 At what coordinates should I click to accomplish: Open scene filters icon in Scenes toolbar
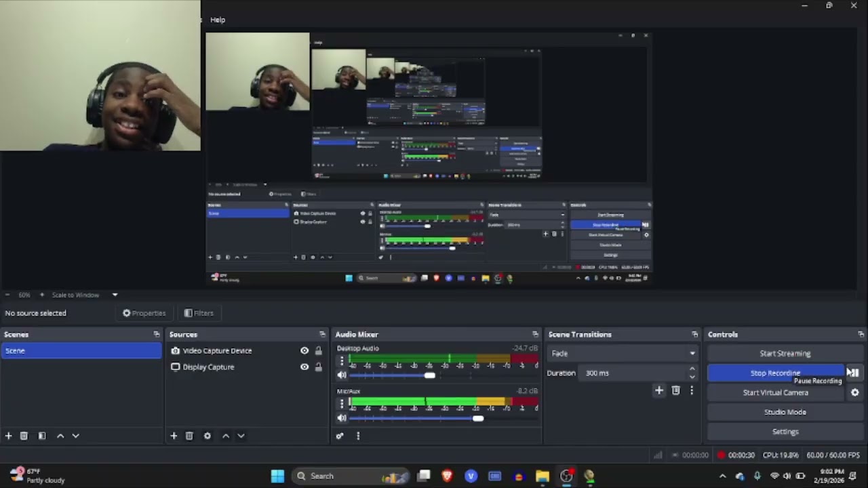[x=41, y=436]
